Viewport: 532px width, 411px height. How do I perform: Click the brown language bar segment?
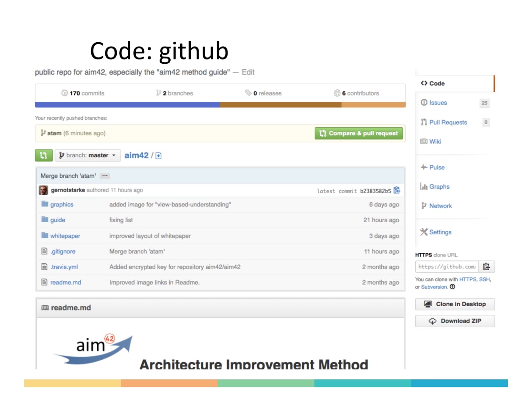click(281, 105)
